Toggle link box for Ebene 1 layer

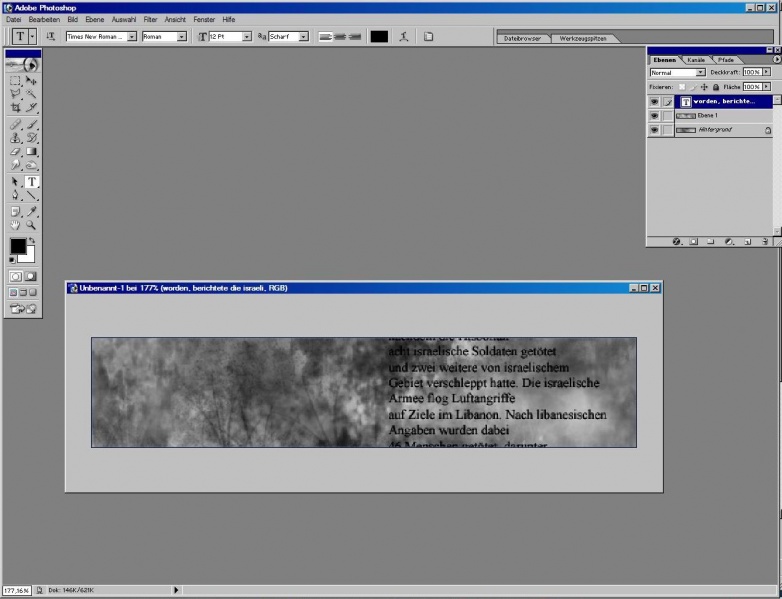(x=668, y=116)
